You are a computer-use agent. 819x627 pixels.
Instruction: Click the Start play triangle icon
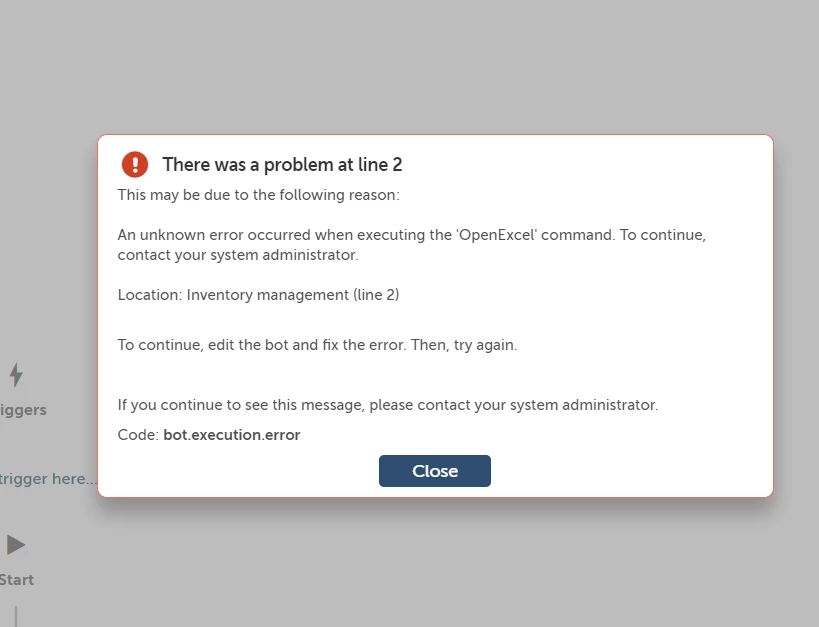16,544
